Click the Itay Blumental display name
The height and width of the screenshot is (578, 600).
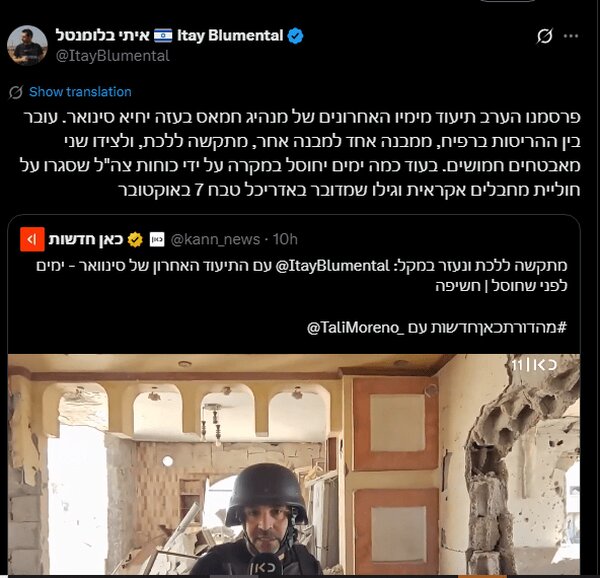(230, 36)
